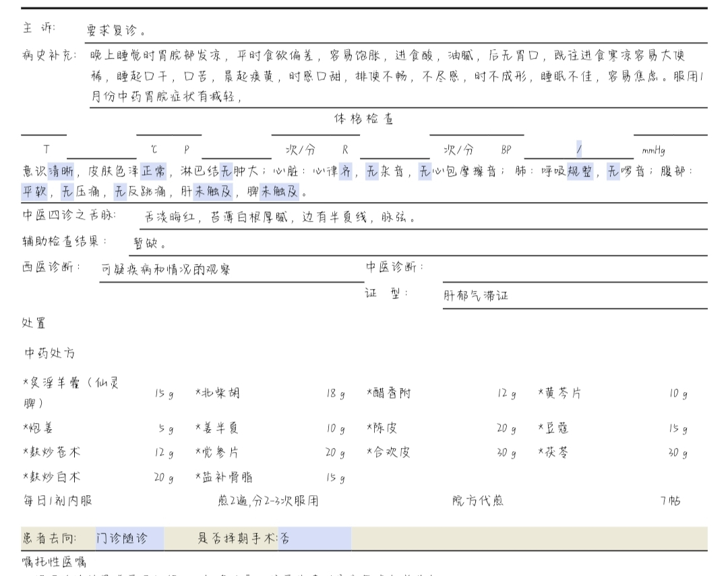Click the 辅助检查结果 field showing 暂缺

[417, 243]
